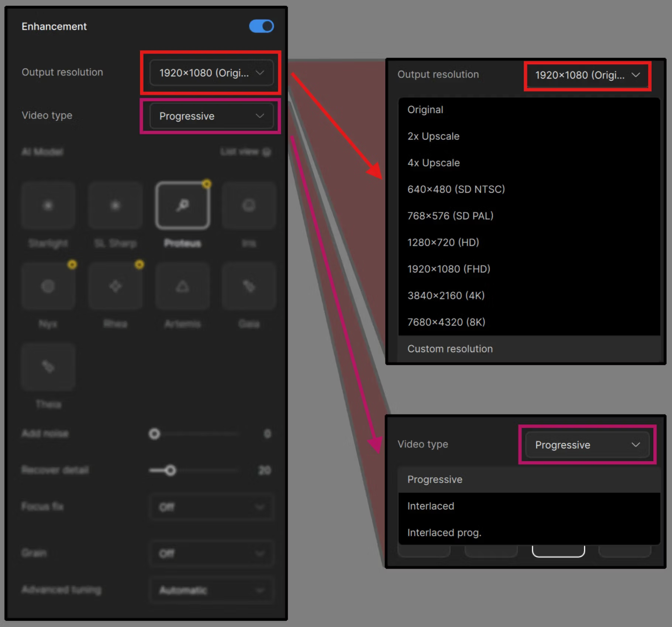Click the Custom resolution option
Viewport: 672px width, 627px height.
click(450, 349)
